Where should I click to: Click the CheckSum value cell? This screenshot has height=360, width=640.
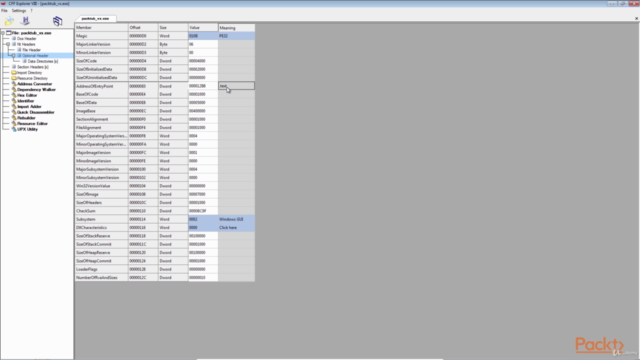(203, 211)
